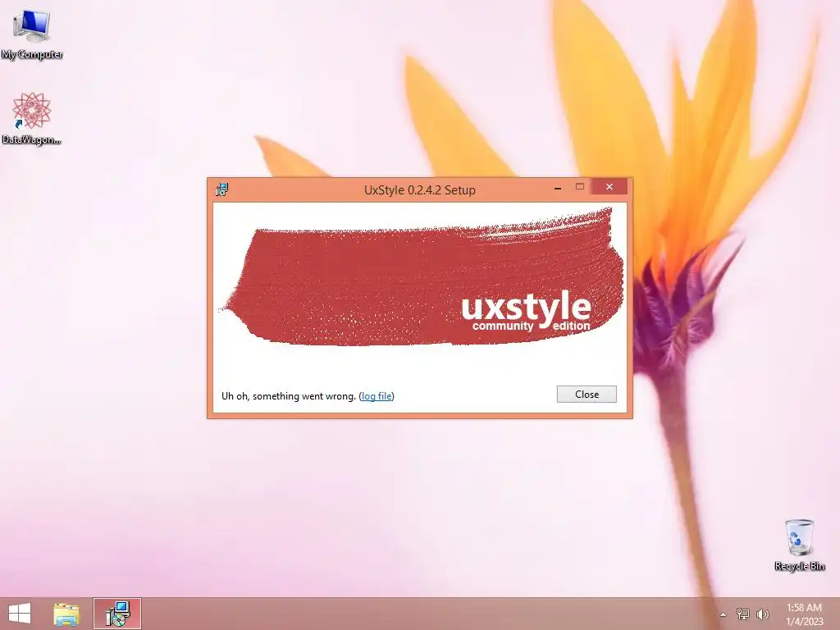Image resolution: width=840 pixels, height=630 pixels.
Task: Activate the UxStyle Setup taskbar item
Action: click(117, 614)
